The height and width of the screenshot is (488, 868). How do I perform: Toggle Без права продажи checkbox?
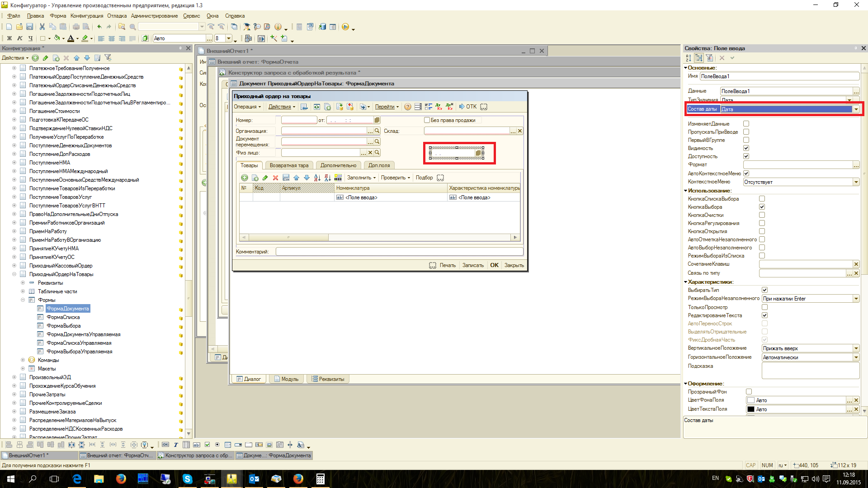click(x=427, y=120)
